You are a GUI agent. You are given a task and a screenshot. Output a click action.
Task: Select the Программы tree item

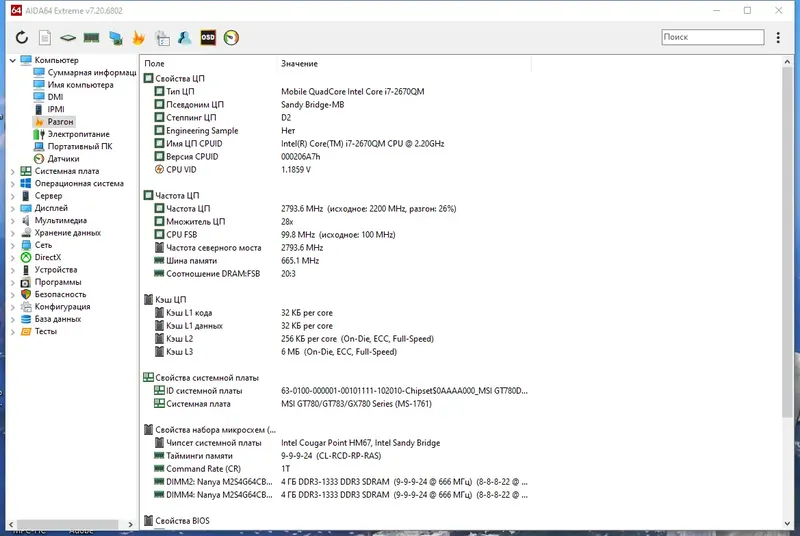tap(51, 282)
